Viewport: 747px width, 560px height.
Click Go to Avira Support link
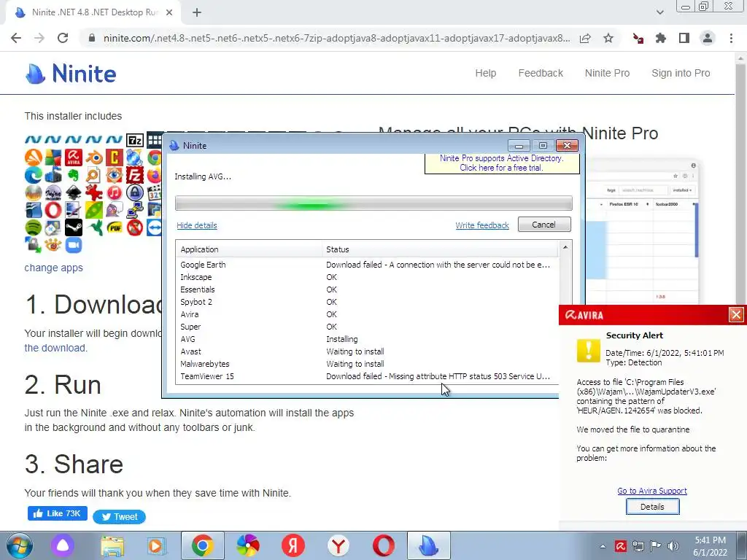(x=651, y=491)
